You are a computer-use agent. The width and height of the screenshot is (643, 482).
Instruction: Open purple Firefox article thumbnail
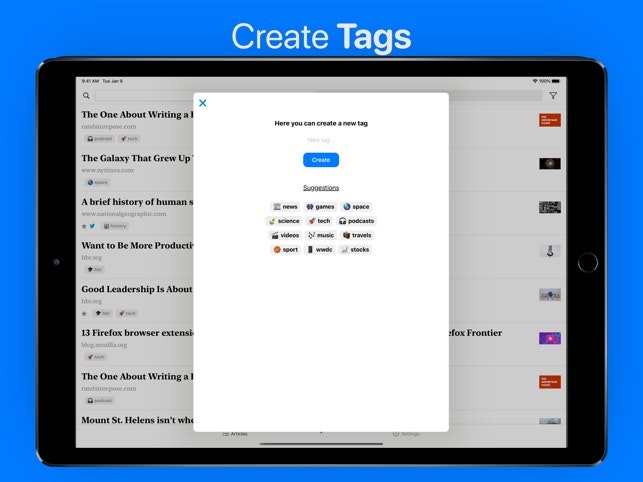(550, 338)
